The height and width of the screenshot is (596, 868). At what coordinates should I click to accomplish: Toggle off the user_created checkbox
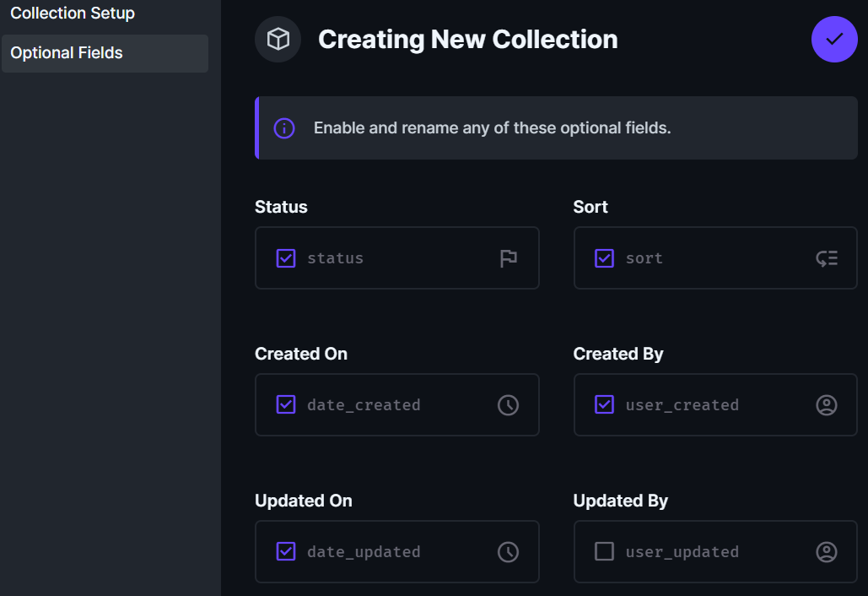coord(605,405)
